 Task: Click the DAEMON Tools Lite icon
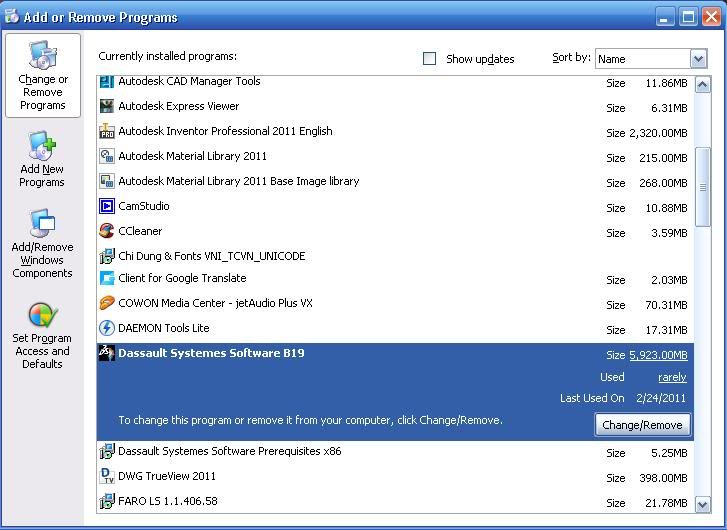[107, 328]
